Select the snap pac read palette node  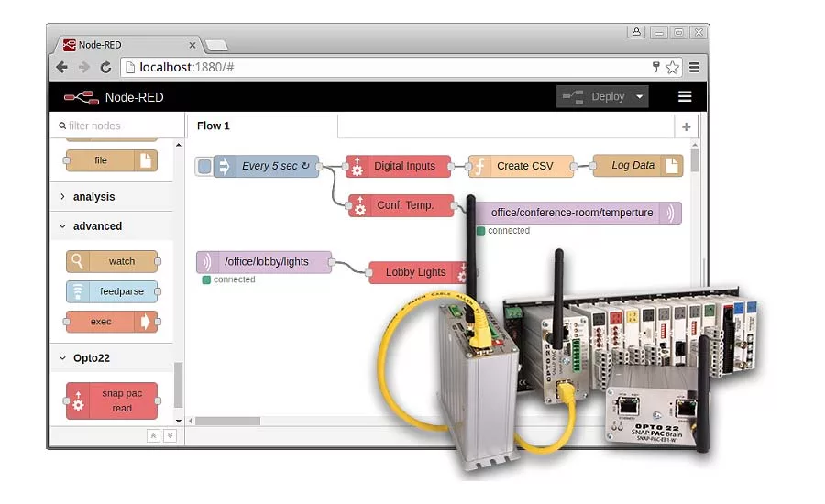click(x=113, y=400)
